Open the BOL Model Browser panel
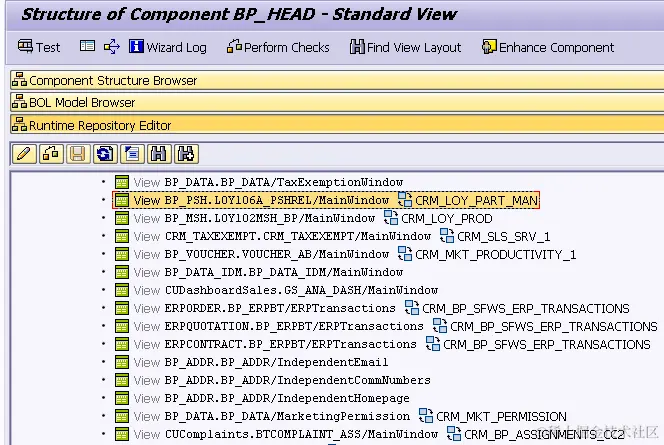Image resolution: width=664 pixels, height=445 pixels. (x=337, y=102)
